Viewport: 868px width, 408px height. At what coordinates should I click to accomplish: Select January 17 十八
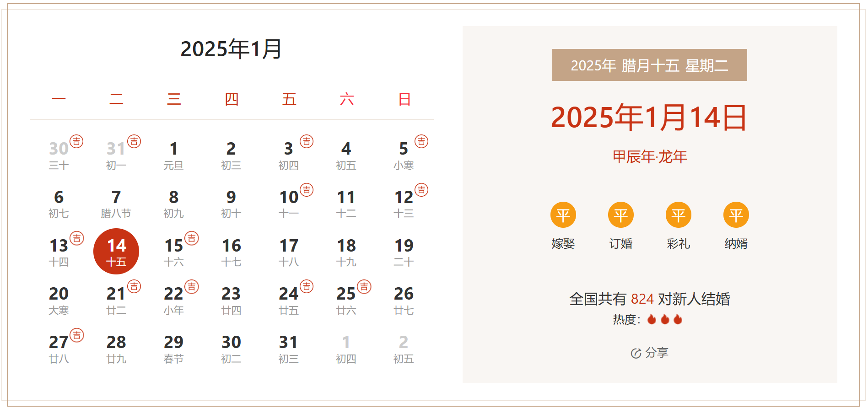289,252
